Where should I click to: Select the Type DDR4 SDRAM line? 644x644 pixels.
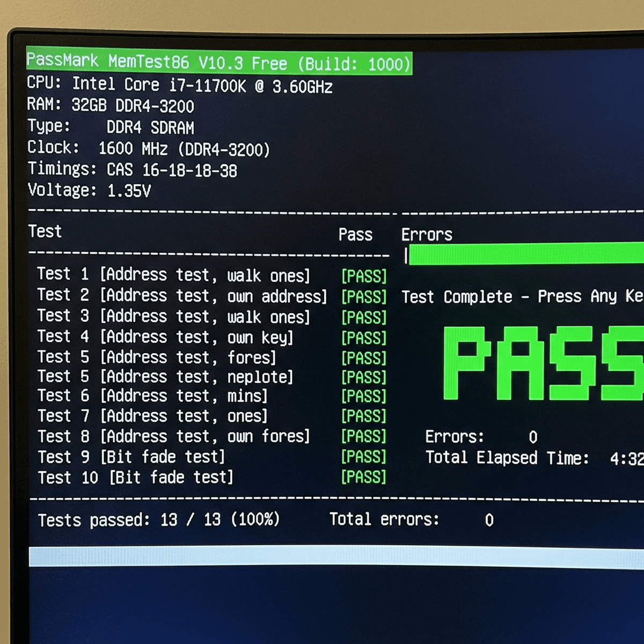click(x=111, y=127)
